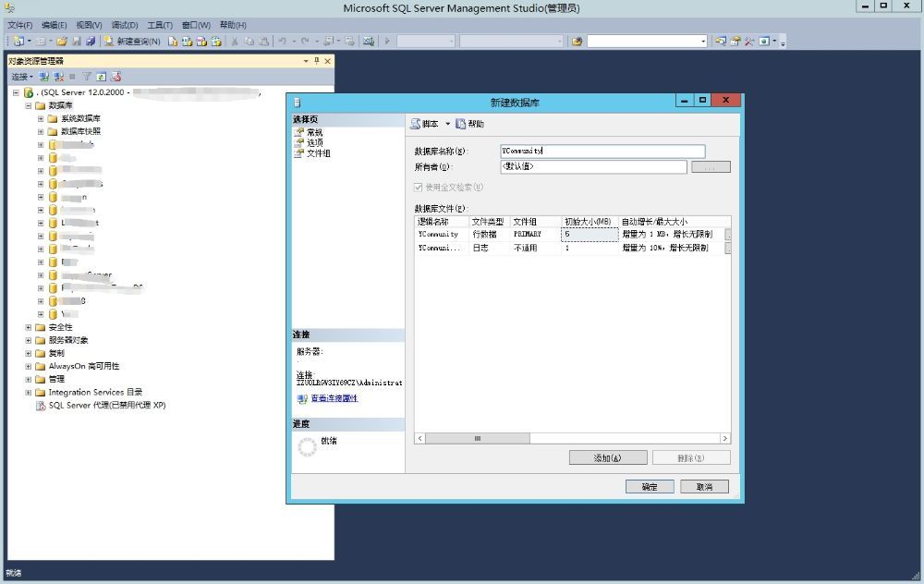Click the Object Explorer activity monitor icon
Screen dimensions: 924x584
click(x=116, y=77)
